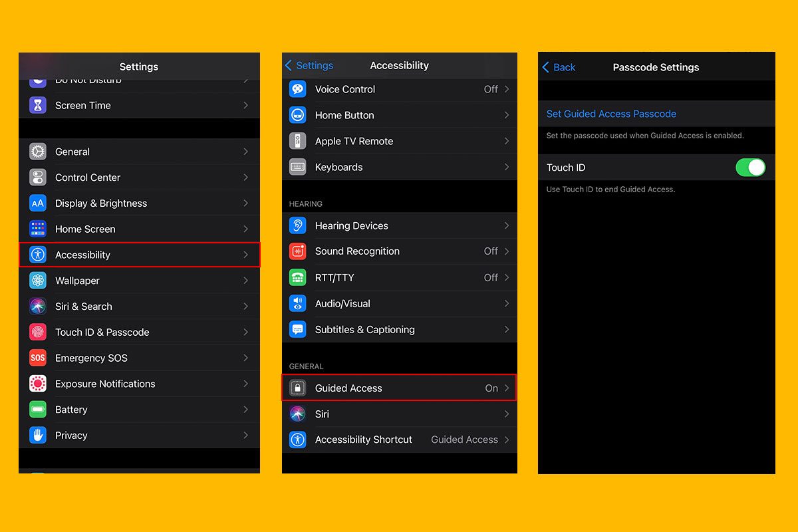Tap Voice Control Off value
This screenshot has width=798, height=532.
pos(491,89)
